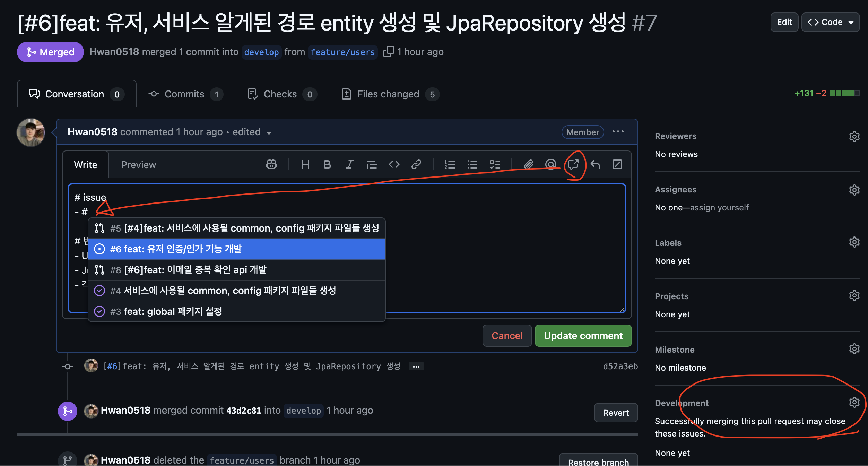Insert a link with toolbar icon

pos(416,164)
